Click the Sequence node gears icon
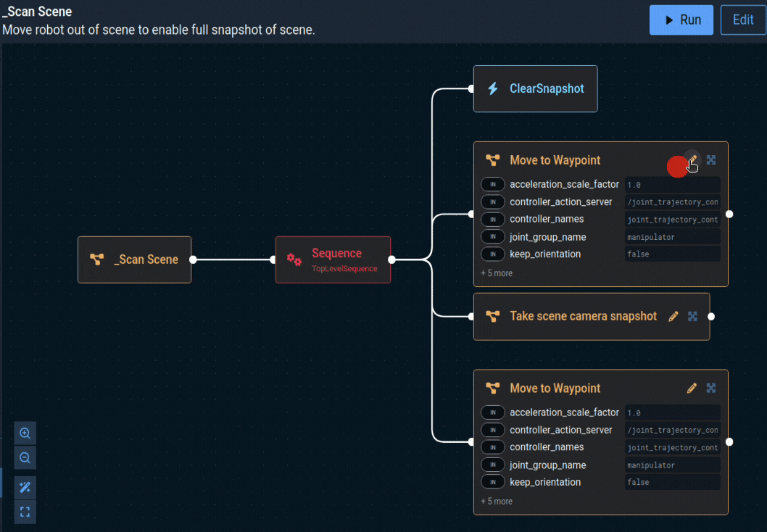Screen dimensions: 767x532 point(294,259)
